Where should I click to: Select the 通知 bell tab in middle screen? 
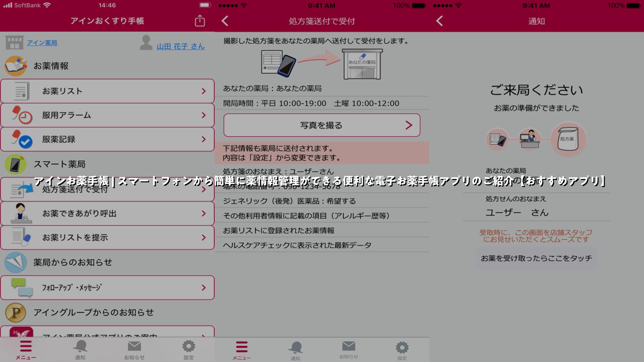pyautogui.click(x=296, y=351)
